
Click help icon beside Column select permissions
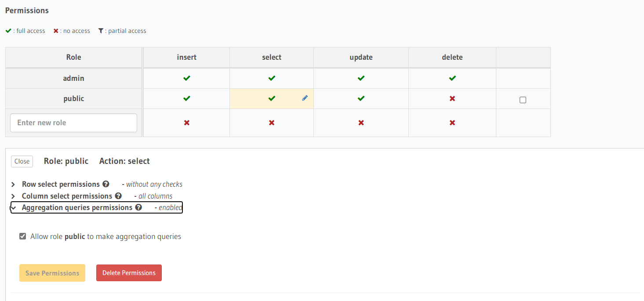click(118, 196)
